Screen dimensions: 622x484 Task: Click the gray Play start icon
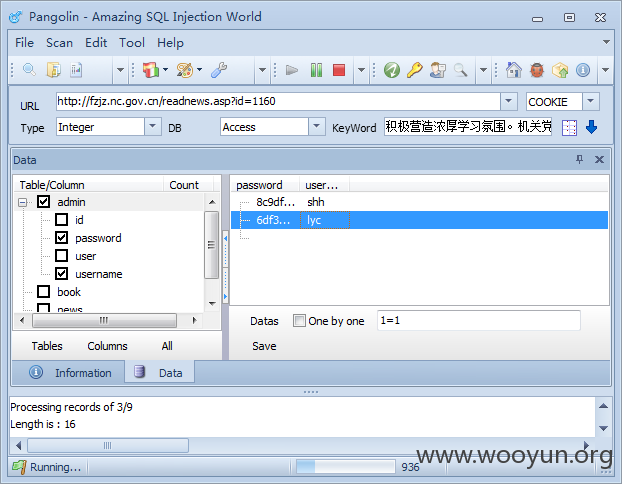click(x=292, y=70)
